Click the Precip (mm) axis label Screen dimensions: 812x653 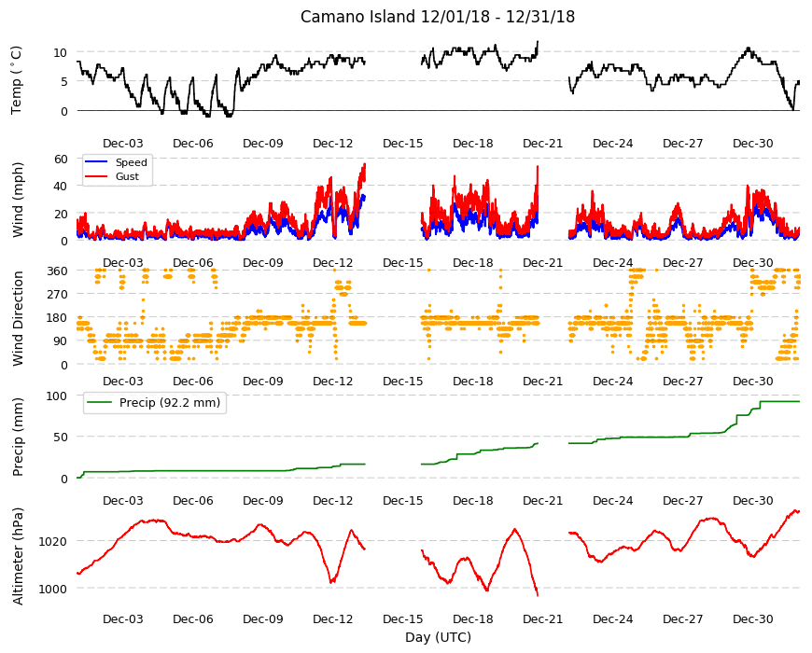[18, 438]
